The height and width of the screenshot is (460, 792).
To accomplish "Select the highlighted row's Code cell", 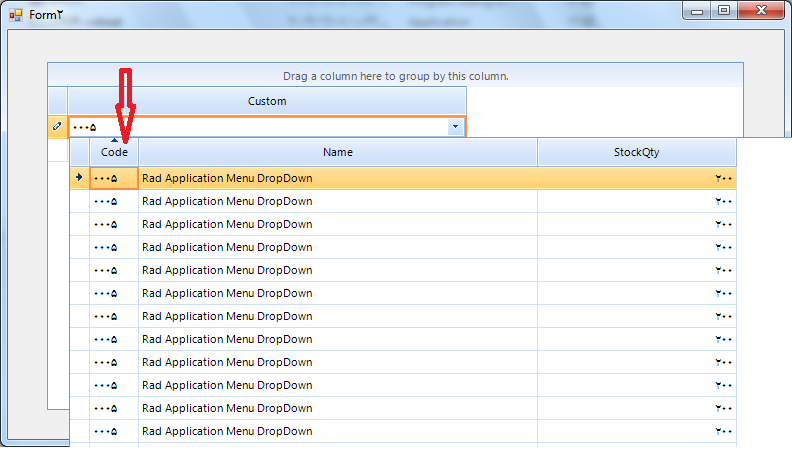I will pos(114,178).
